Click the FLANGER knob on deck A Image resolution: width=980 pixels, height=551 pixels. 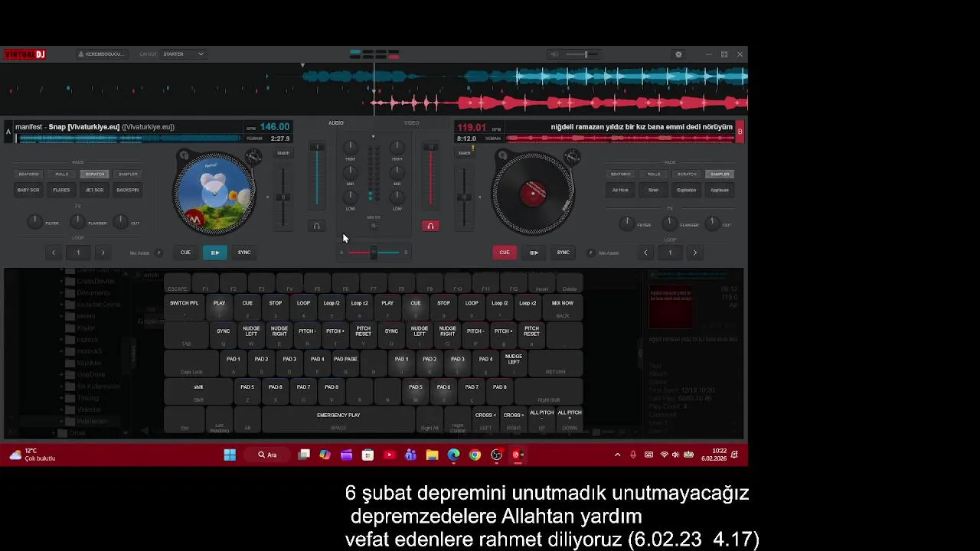tap(77, 222)
